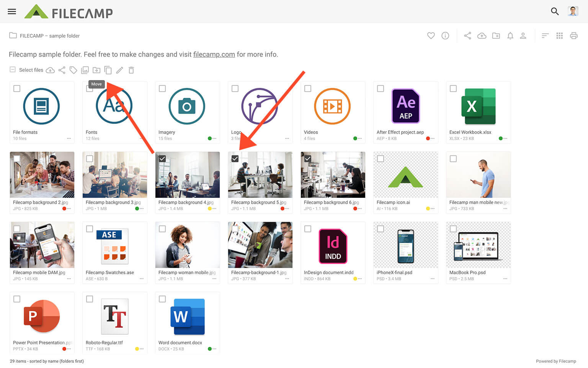Mark folder as favorite with heart icon
588x368 pixels.
(x=431, y=36)
